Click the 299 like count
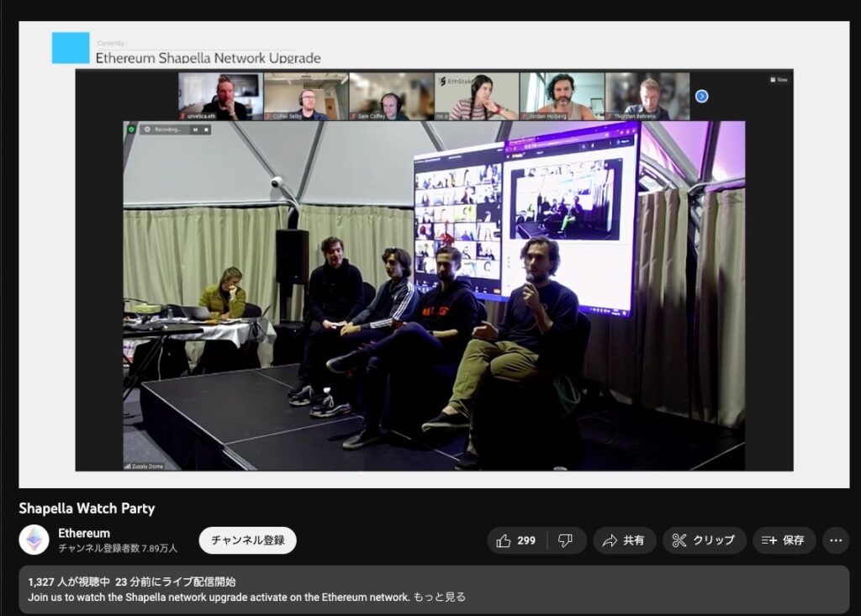The width and height of the screenshot is (861, 616). [x=526, y=540]
